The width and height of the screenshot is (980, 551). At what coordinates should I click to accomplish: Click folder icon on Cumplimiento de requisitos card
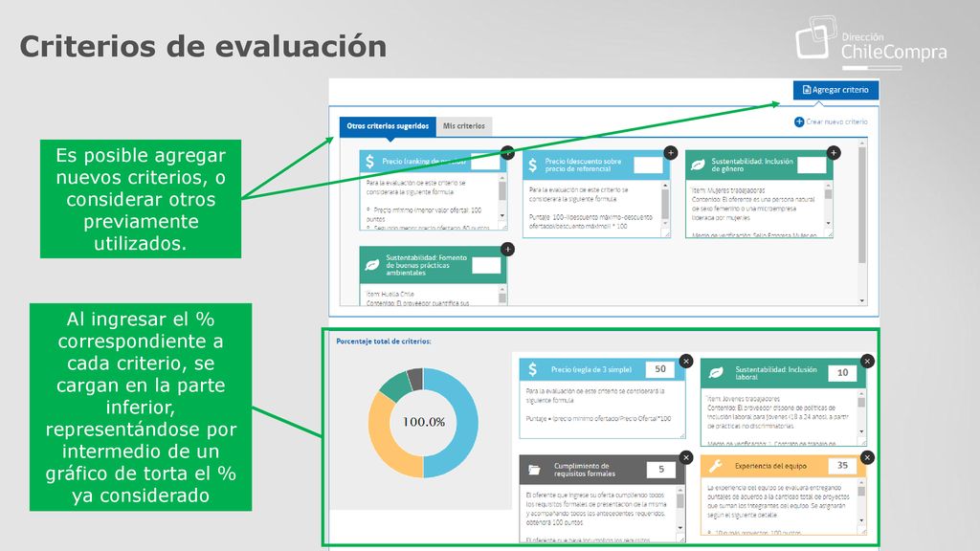(534, 470)
